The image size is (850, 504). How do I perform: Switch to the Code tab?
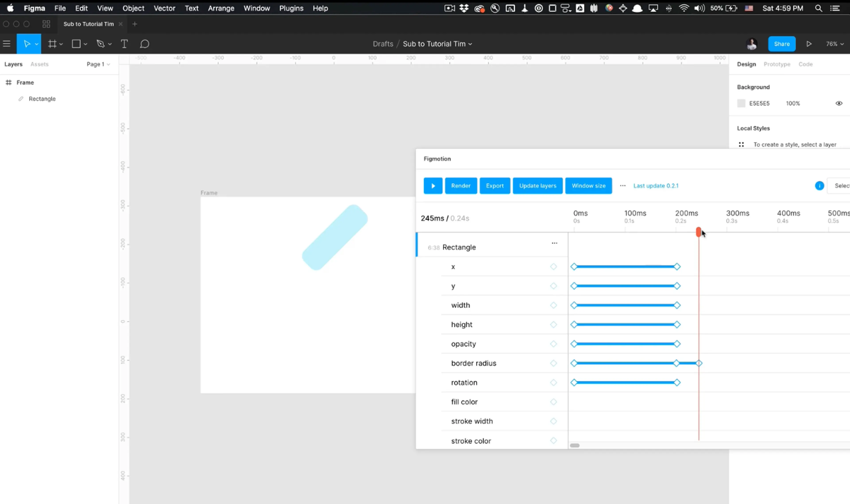click(805, 64)
